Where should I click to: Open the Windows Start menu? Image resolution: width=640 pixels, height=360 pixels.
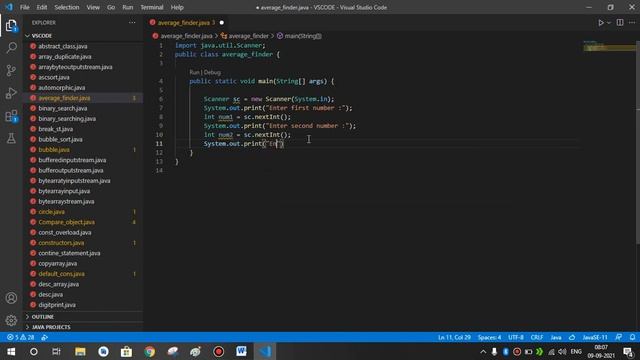click(11, 351)
